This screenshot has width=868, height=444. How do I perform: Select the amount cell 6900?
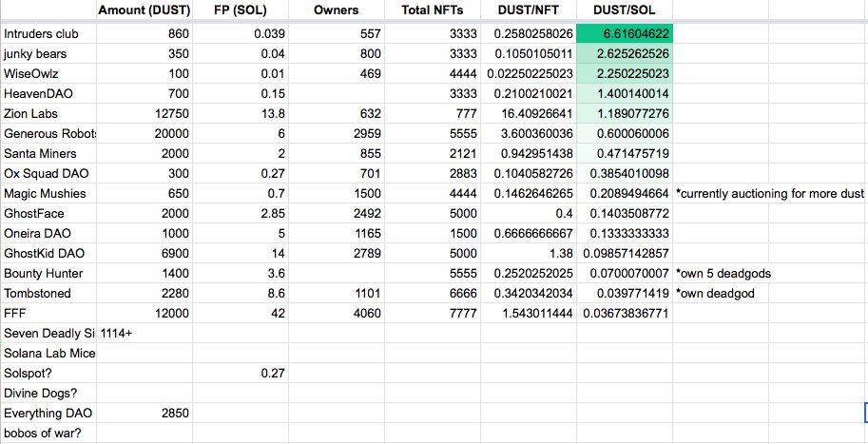pos(145,253)
